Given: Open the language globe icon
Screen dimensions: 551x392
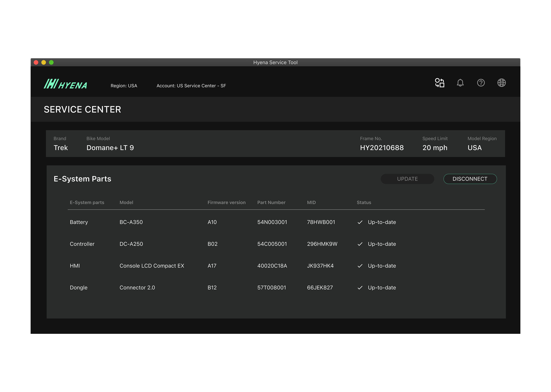Looking at the screenshot, I should [x=502, y=83].
